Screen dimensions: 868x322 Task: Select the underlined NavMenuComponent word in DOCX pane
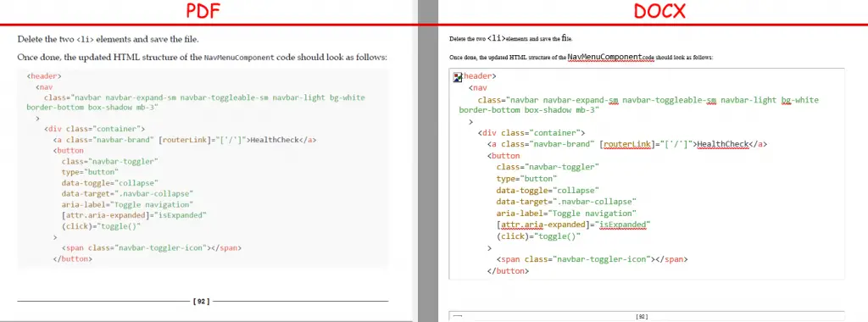[x=604, y=57]
